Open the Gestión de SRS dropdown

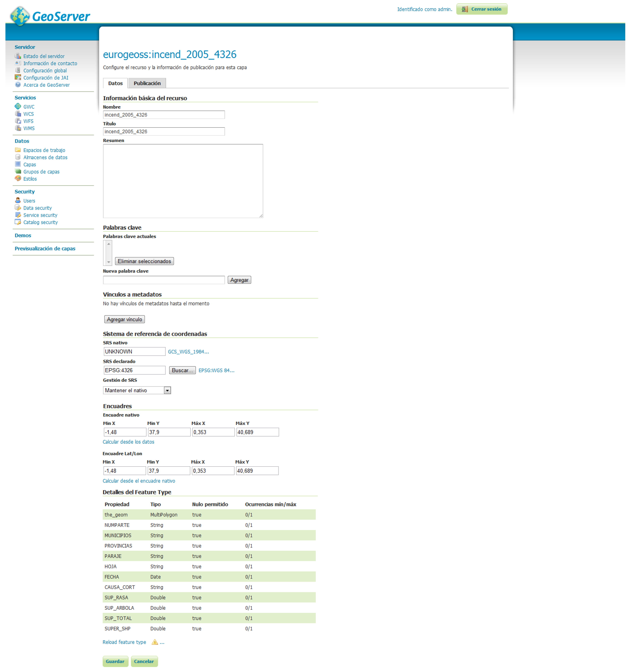point(137,390)
